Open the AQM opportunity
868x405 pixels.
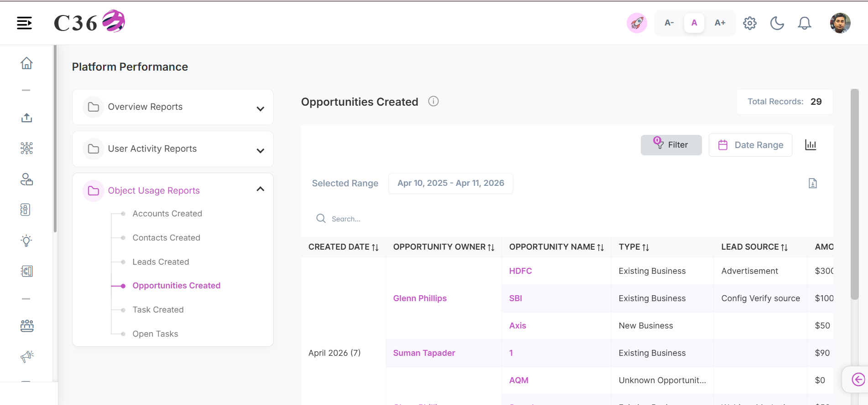point(519,380)
